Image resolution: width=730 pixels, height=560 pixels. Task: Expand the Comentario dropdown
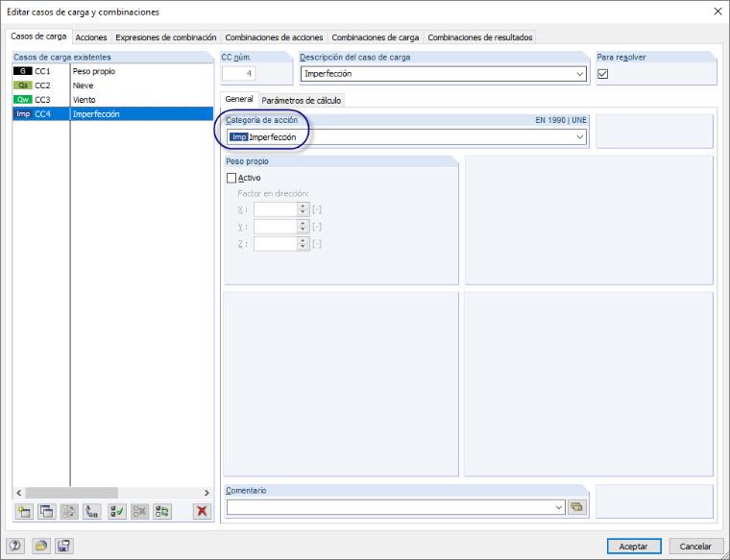point(559,507)
